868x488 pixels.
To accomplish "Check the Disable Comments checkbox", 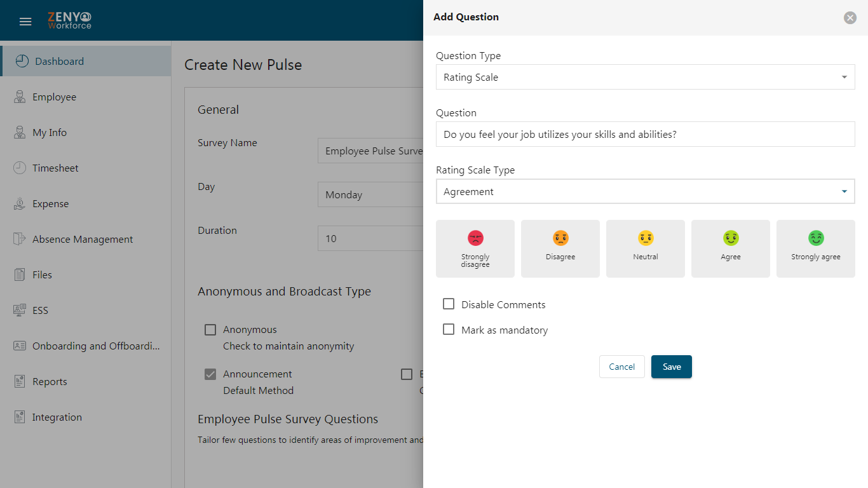I will pyautogui.click(x=449, y=304).
